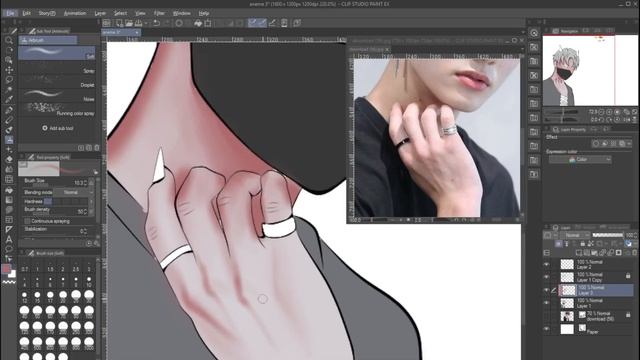Image resolution: width=640 pixels, height=360 pixels.
Task: Select the Balloon tool
Action: click(x=9, y=249)
